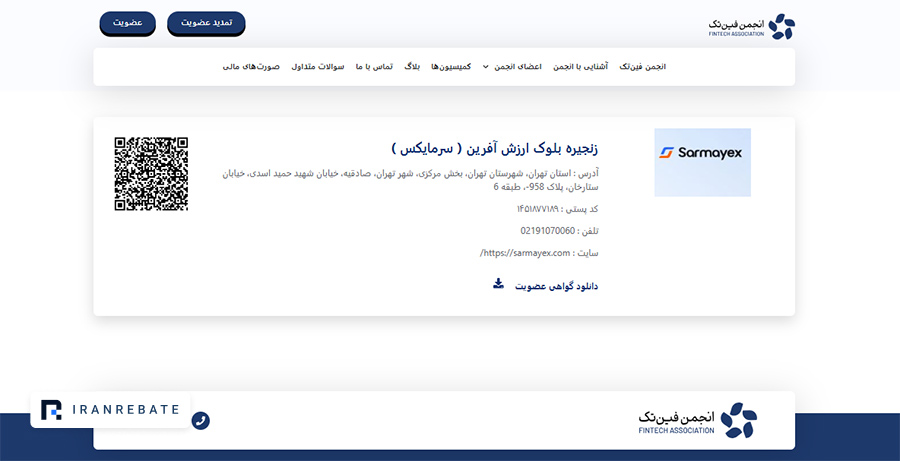Click the Fintech Association logo in header
The image size is (900, 461).
tap(751, 26)
